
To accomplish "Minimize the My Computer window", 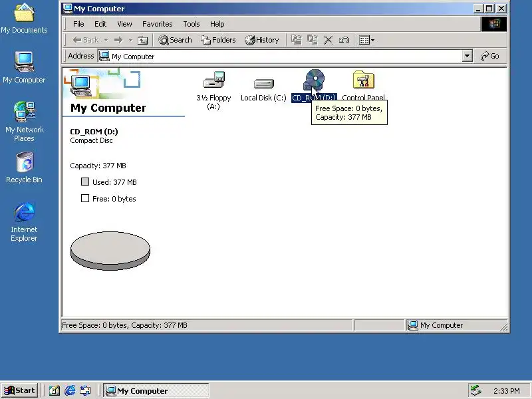I will (x=478, y=9).
